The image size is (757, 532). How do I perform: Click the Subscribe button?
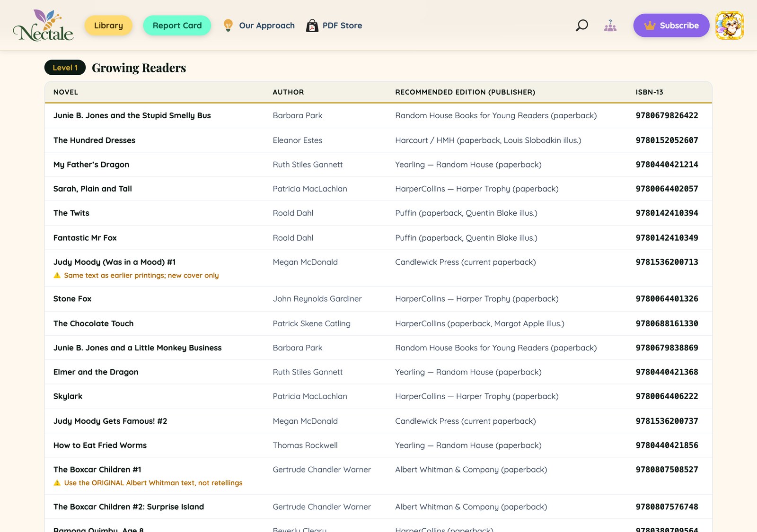(x=671, y=26)
